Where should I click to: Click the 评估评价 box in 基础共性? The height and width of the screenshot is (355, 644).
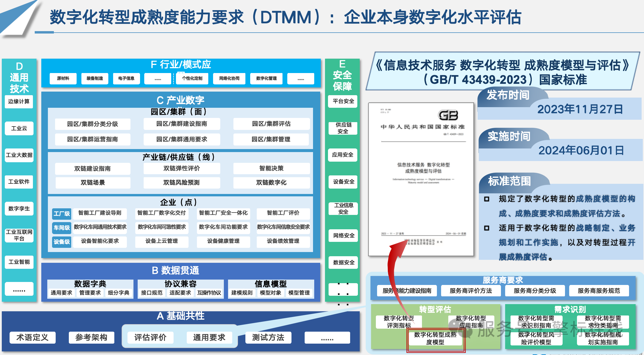tap(150, 338)
